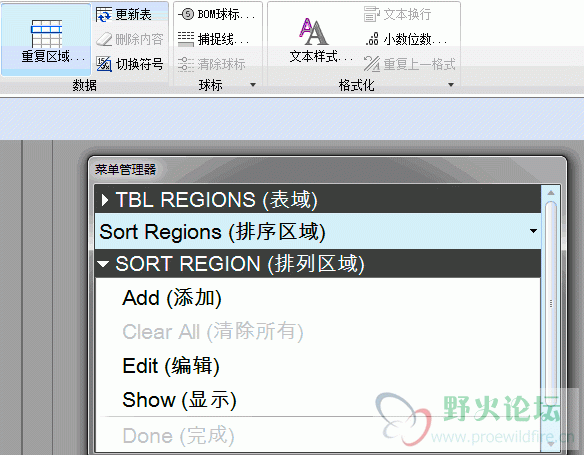
Task: Choose Add (添加) in menu manager
Action: point(172,298)
